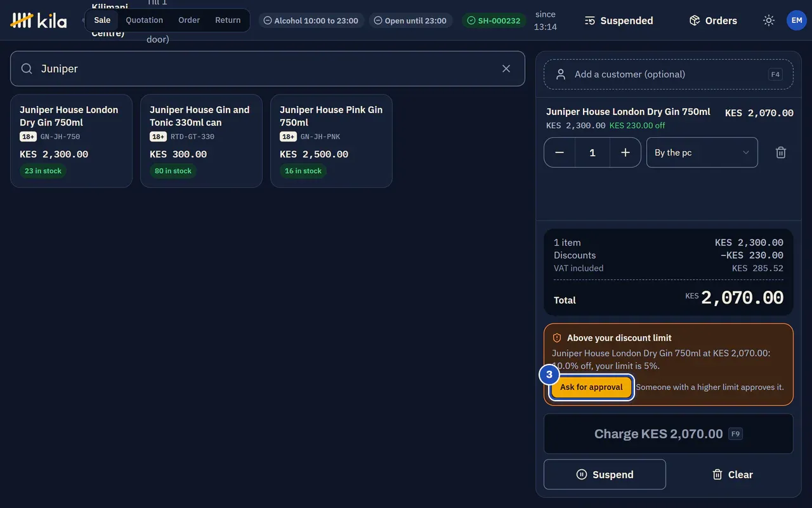Click the 'VAT included' label

click(579, 268)
